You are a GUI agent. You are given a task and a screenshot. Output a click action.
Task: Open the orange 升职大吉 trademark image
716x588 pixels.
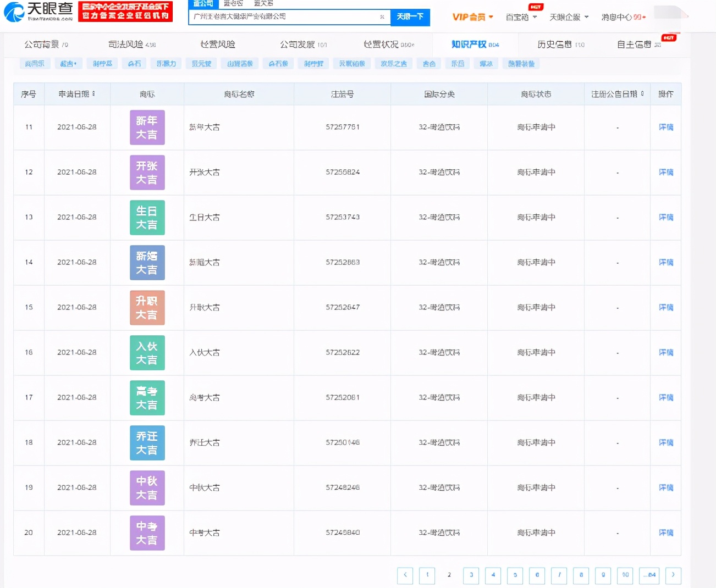coord(147,308)
